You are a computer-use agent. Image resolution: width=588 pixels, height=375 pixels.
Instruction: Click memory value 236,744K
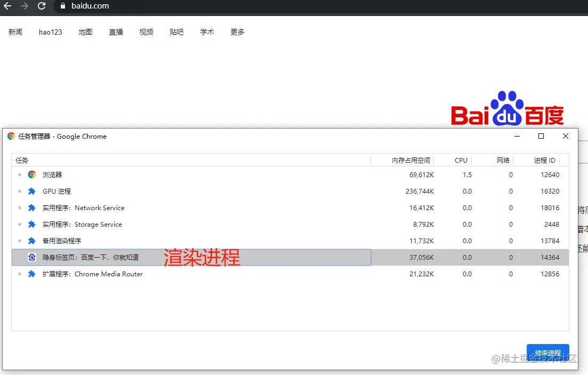[420, 191]
